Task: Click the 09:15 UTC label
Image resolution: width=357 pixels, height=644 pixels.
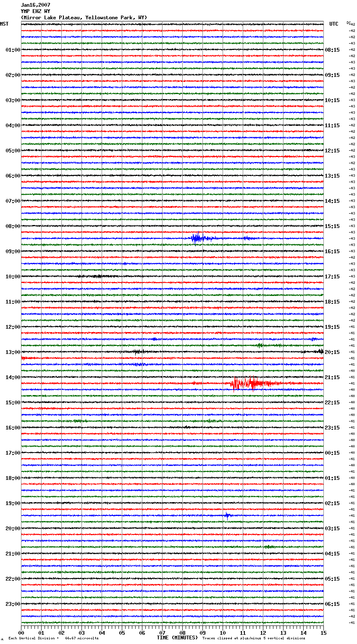Action: pyautogui.click(x=332, y=75)
